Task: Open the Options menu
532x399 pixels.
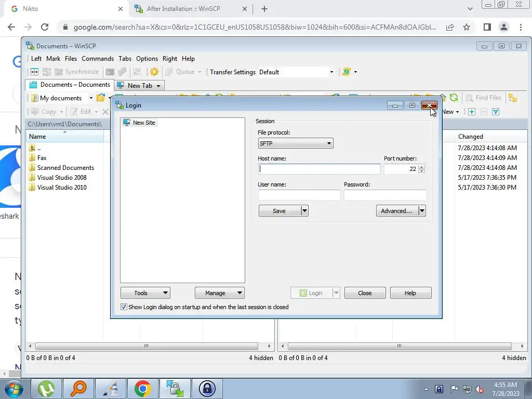Action: 147,59
